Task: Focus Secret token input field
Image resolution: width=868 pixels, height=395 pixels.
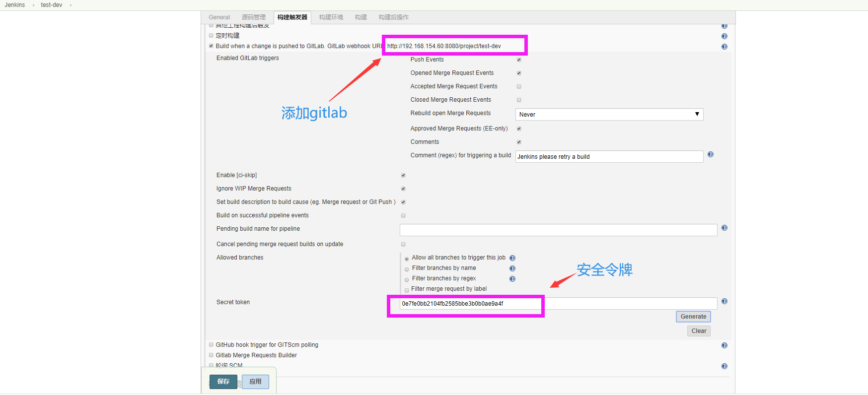Action: click(x=559, y=303)
